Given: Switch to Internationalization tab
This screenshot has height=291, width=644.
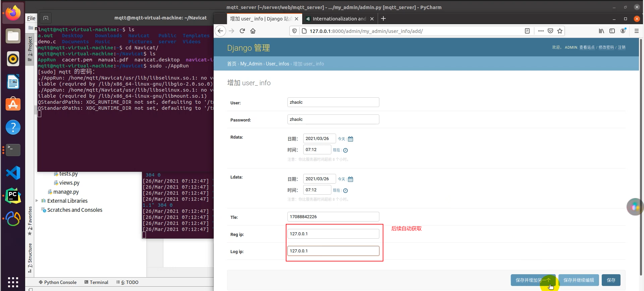Looking at the screenshot, I should 339,19.
